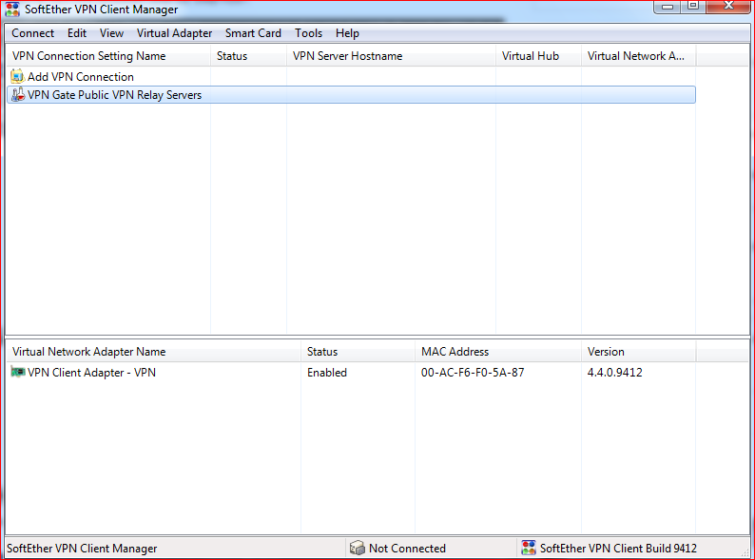
Task: Close the SoftEther VPN Client Manager window
Action: [x=728, y=7]
